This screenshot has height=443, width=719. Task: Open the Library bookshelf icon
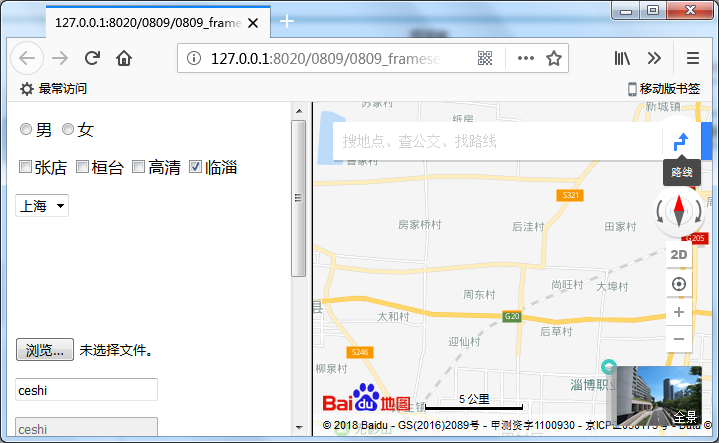click(622, 58)
